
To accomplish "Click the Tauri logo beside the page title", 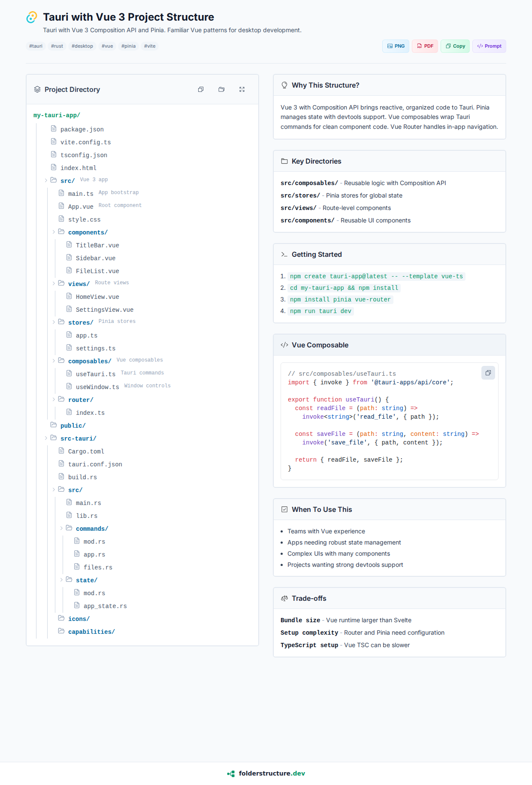I will (x=32, y=17).
